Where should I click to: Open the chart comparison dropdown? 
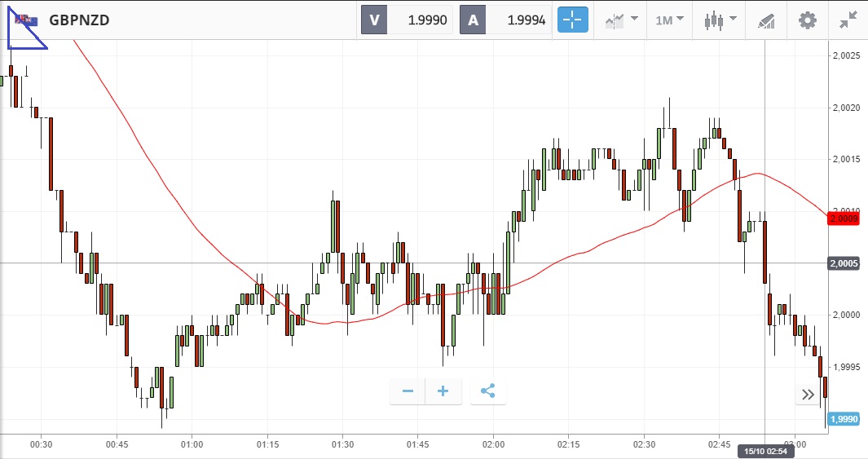[621, 20]
